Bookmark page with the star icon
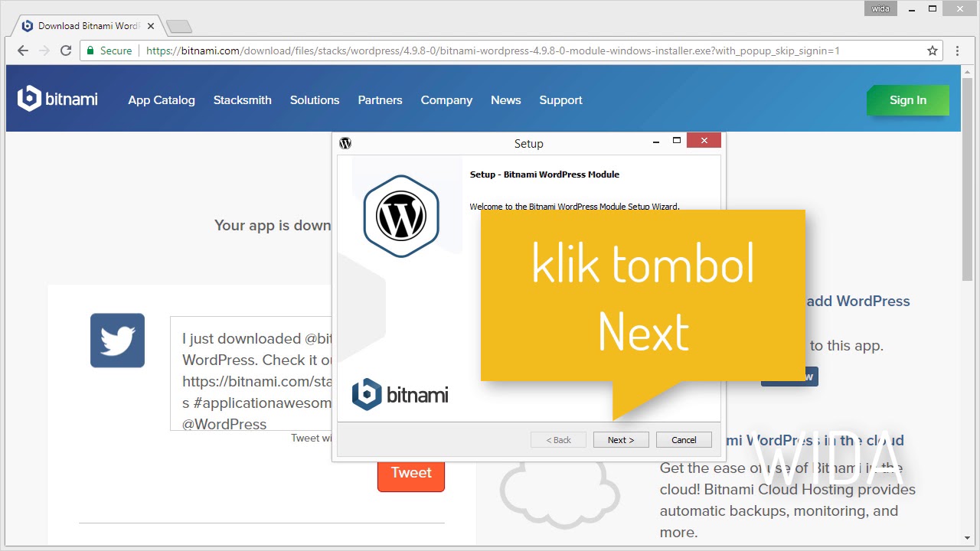Image resolution: width=980 pixels, height=551 pixels. (x=933, y=51)
